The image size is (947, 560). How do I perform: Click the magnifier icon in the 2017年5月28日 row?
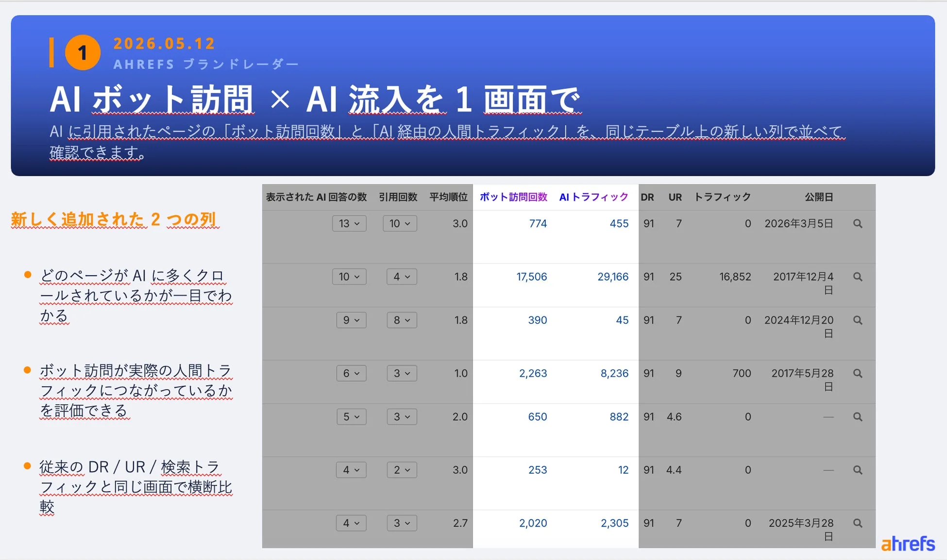point(858,374)
